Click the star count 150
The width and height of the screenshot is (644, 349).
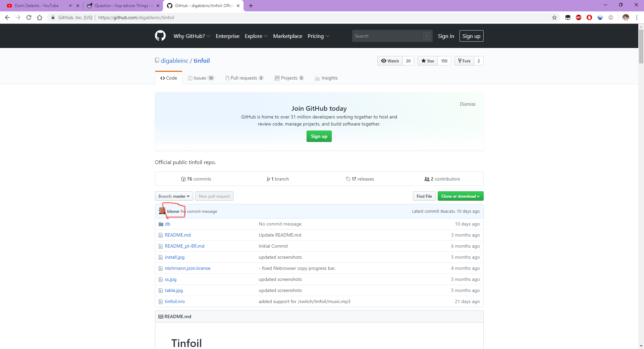click(x=444, y=61)
